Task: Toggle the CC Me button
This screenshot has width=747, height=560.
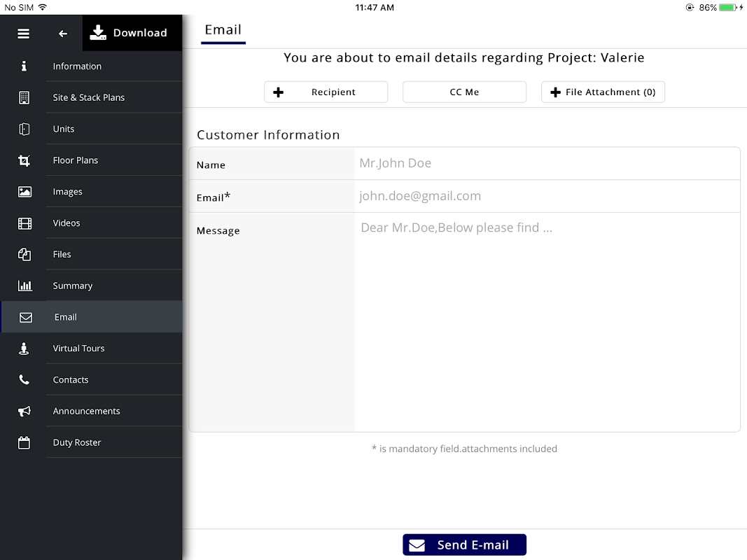Action: click(464, 92)
